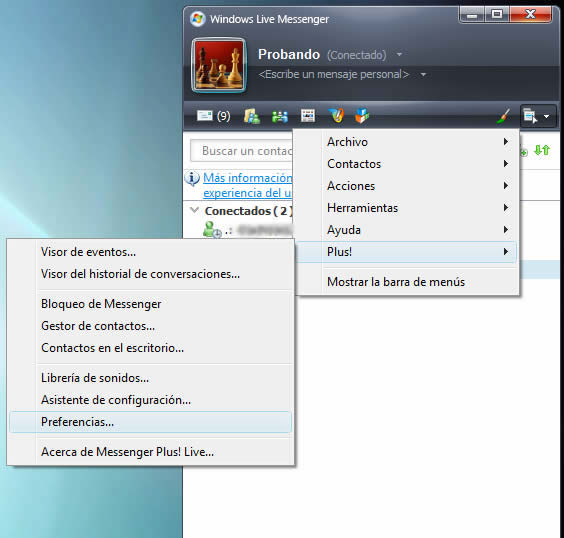Viewport: 564px width, 538px height.
Task: Click the filmstrip-style toolbar icon
Action: point(308,116)
